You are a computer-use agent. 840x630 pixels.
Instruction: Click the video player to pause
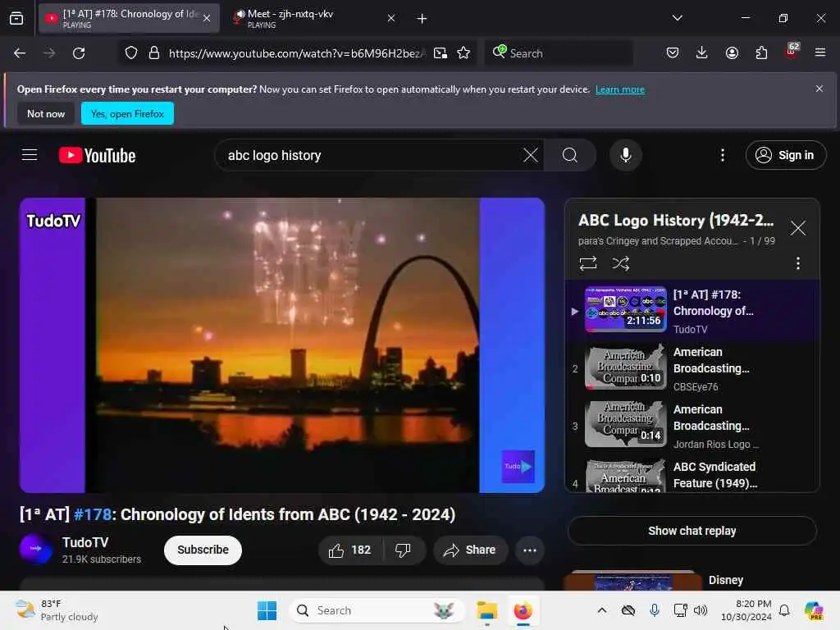coord(282,345)
